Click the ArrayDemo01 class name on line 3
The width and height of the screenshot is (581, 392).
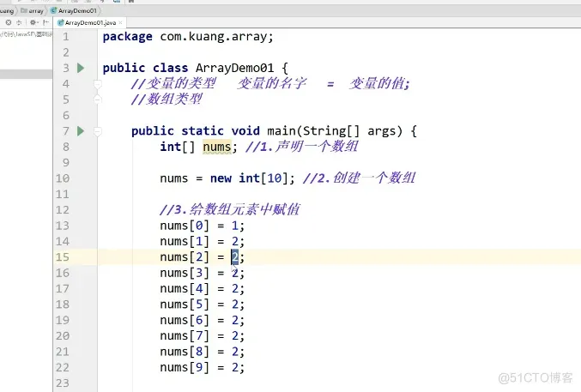[x=234, y=68]
